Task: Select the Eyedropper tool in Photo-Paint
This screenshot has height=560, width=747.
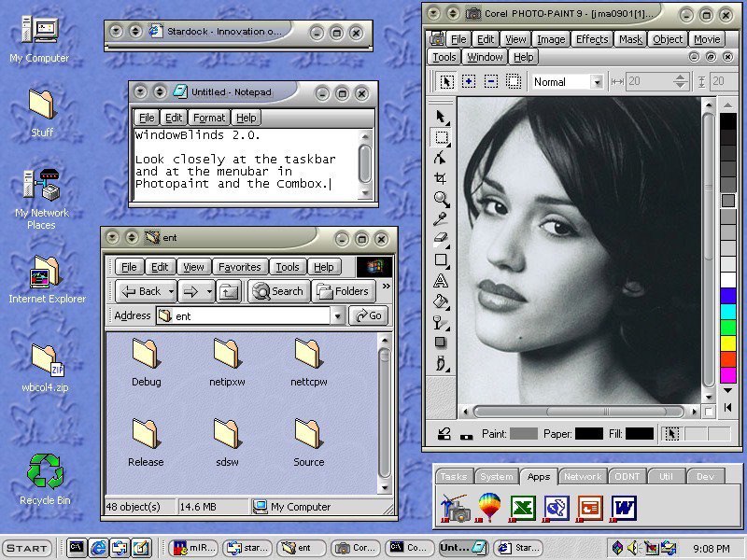Action: click(440, 219)
